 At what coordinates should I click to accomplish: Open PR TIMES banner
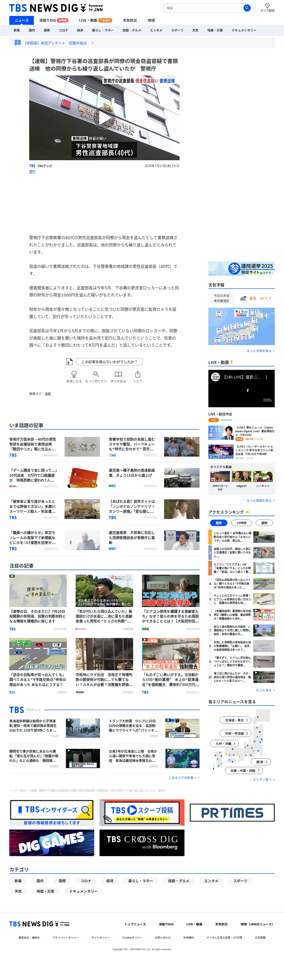[232, 813]
